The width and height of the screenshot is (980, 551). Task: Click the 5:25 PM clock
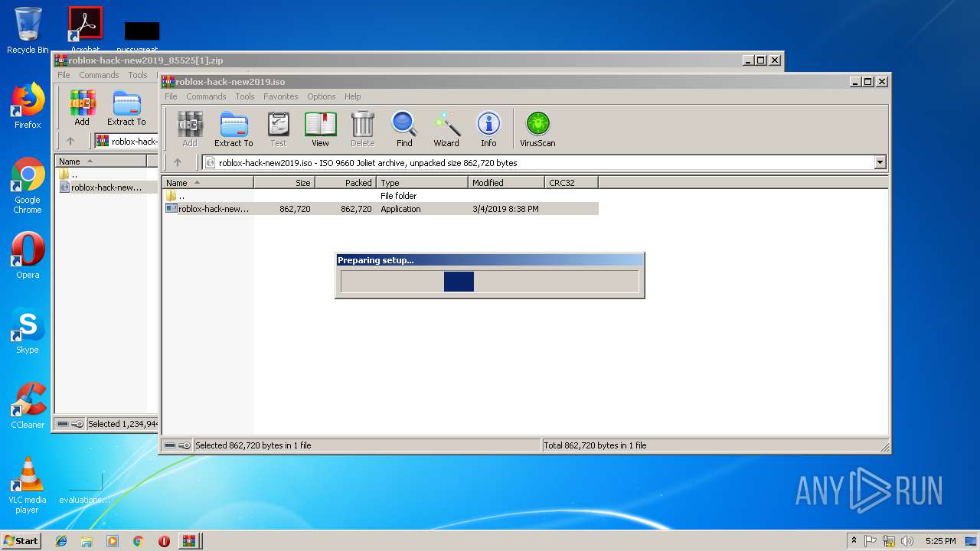[940, 541]
